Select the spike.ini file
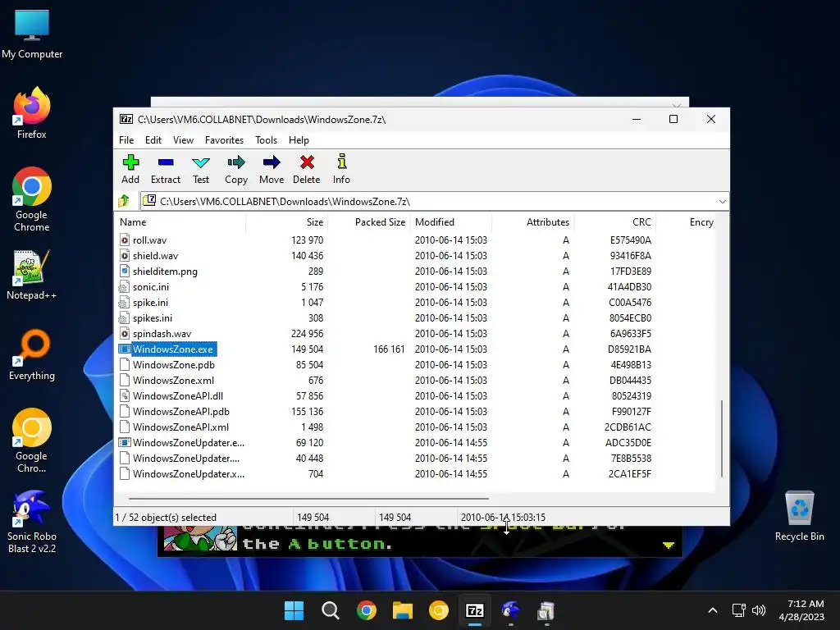 (150, 302)
